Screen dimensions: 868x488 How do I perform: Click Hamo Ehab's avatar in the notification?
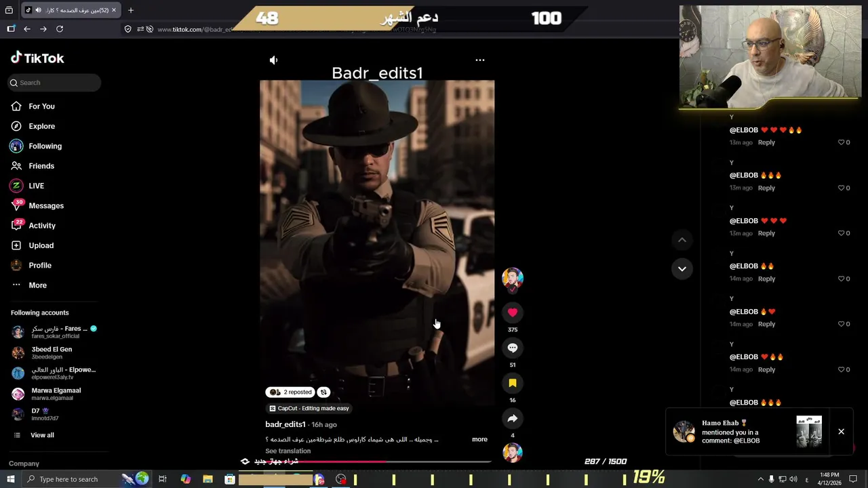684,432
